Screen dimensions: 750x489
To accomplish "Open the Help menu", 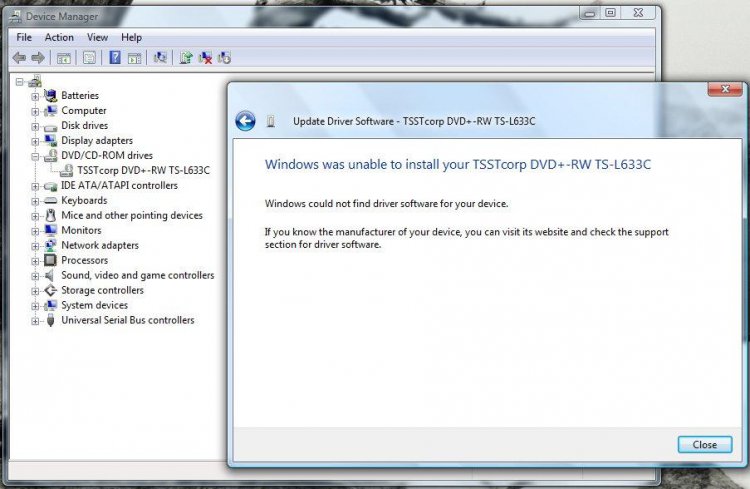I will (x=131, y=37).
